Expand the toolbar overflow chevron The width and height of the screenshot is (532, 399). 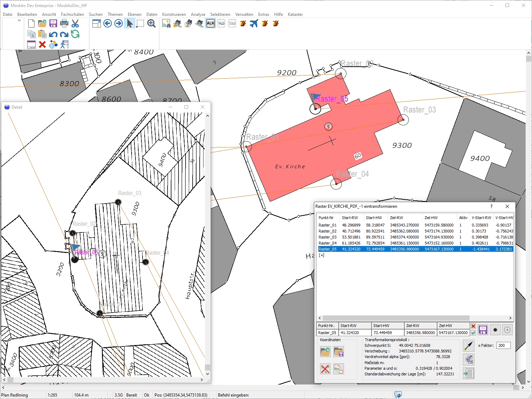point(19,20)
